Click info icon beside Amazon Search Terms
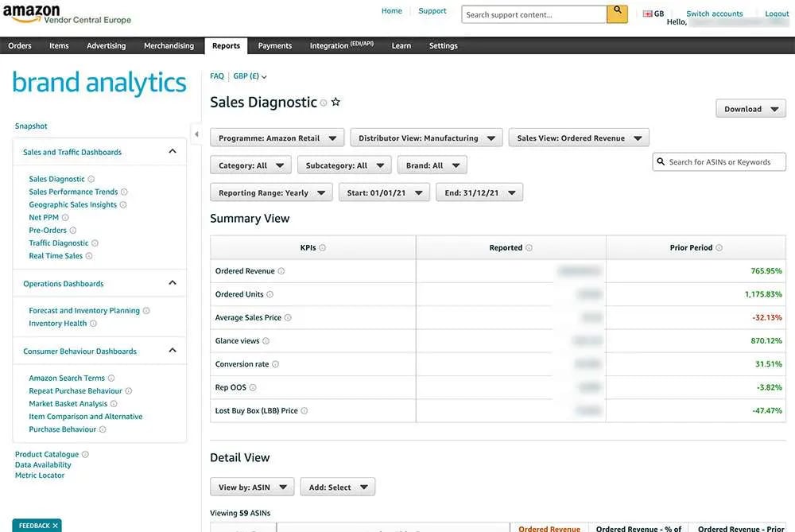795x532 pixels. tap(111, 379)
